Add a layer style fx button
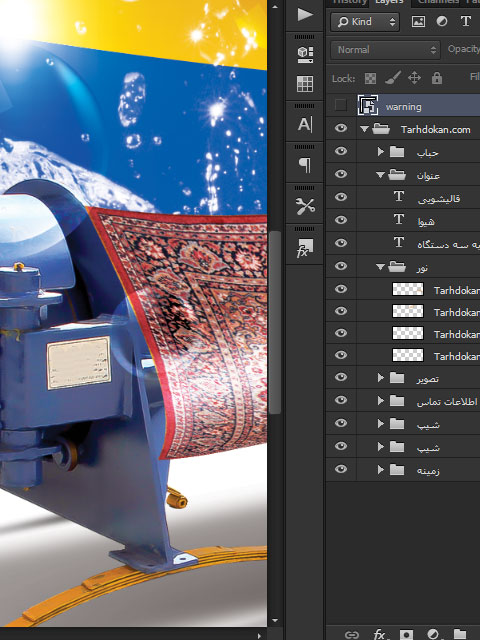Image resolution: width=480 pixels, height=640 pixels. (x=380, y=634)
